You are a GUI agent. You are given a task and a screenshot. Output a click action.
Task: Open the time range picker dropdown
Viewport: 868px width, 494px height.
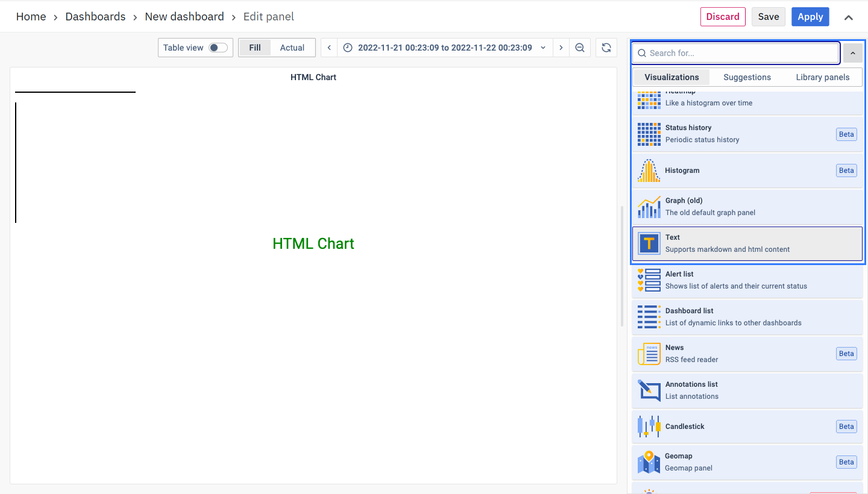(x=445, y=48)
